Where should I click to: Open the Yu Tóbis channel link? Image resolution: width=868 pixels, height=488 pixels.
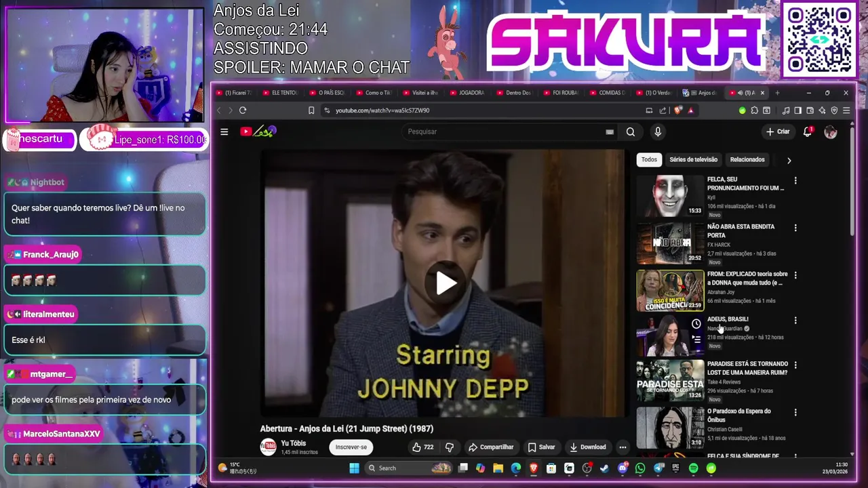[x=293, y=443]
